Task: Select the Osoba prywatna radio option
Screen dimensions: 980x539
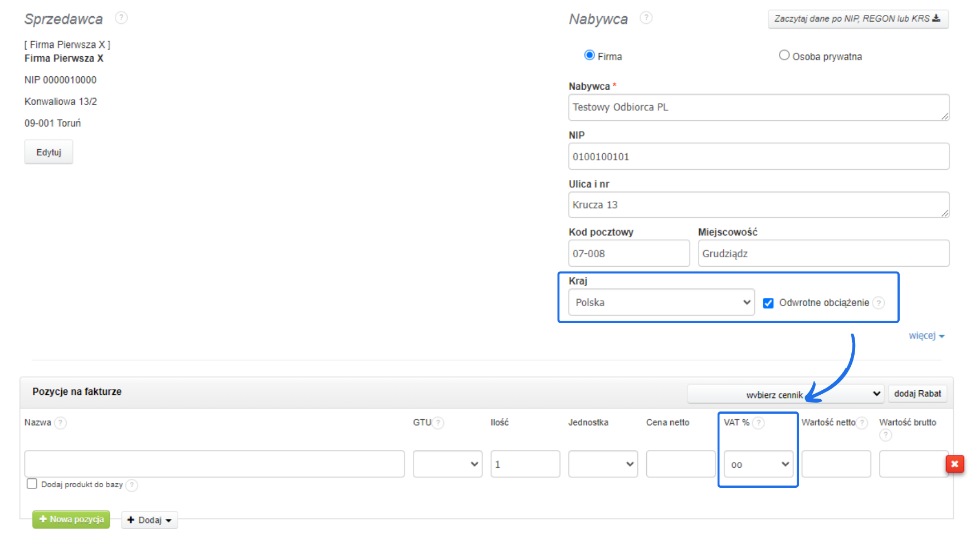Action: pyautogui.click(x=784, y=55)
